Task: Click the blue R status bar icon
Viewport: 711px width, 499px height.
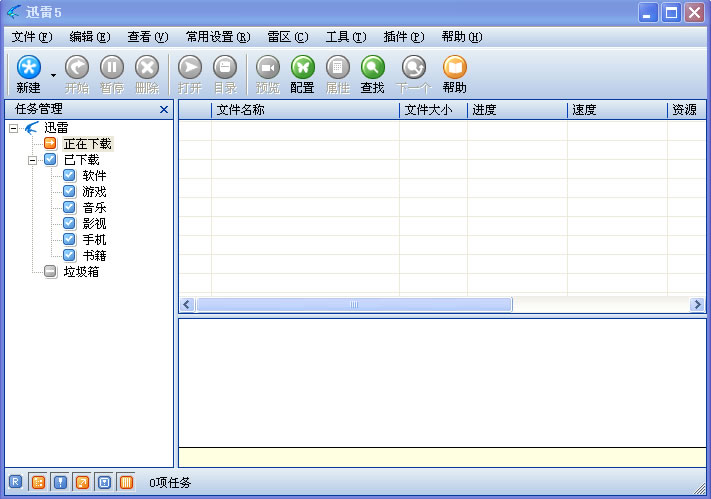Action: coord(15,482)
